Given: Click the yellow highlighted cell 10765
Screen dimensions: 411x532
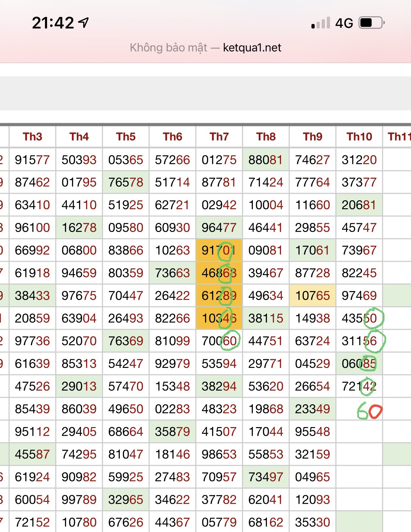Looking at the screenshot, I should 312,296.
